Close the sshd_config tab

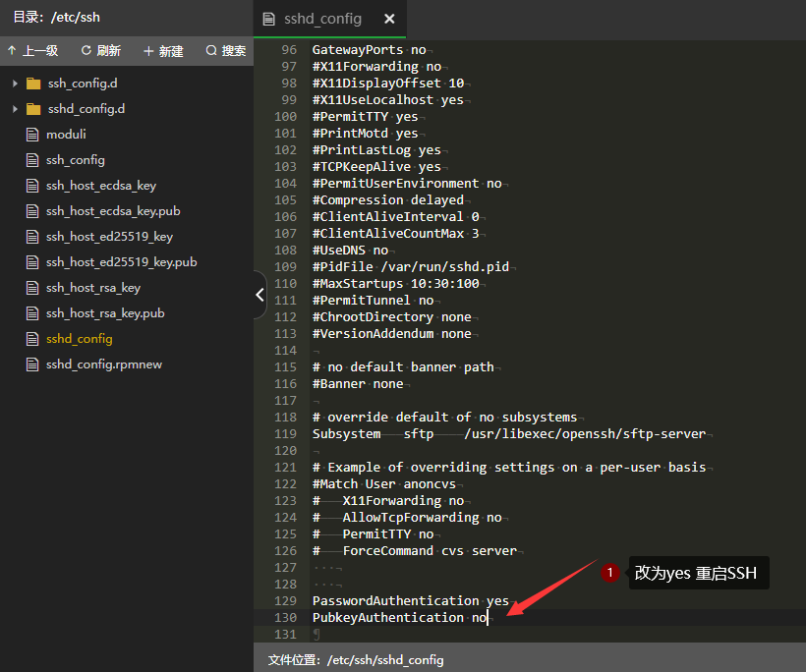click(x=389, y=19)
